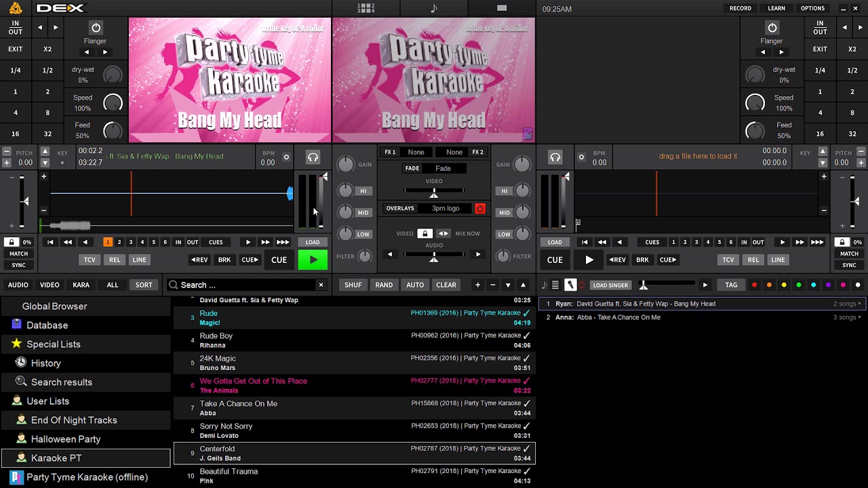Filter browser by VIDEO
868x488 pixels.
pyautogui.click(x=50, y=285)
